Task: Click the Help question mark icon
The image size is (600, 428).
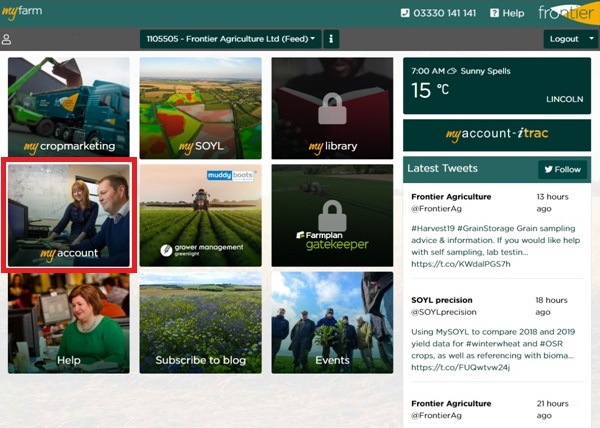Action: (494, 13)
